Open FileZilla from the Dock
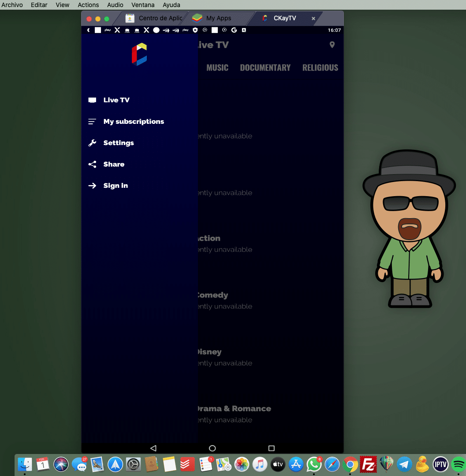The height and width of the screenshot is (476, 466). coord(368,464)
